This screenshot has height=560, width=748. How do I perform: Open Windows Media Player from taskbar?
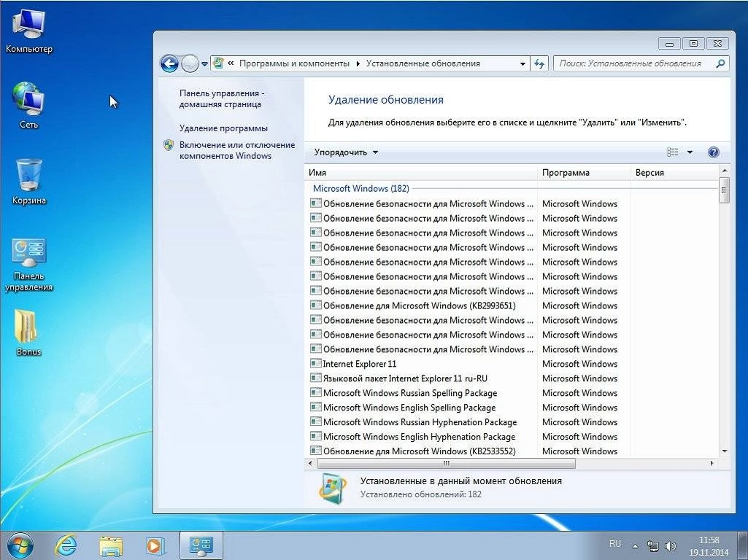[x=155, y=546]
